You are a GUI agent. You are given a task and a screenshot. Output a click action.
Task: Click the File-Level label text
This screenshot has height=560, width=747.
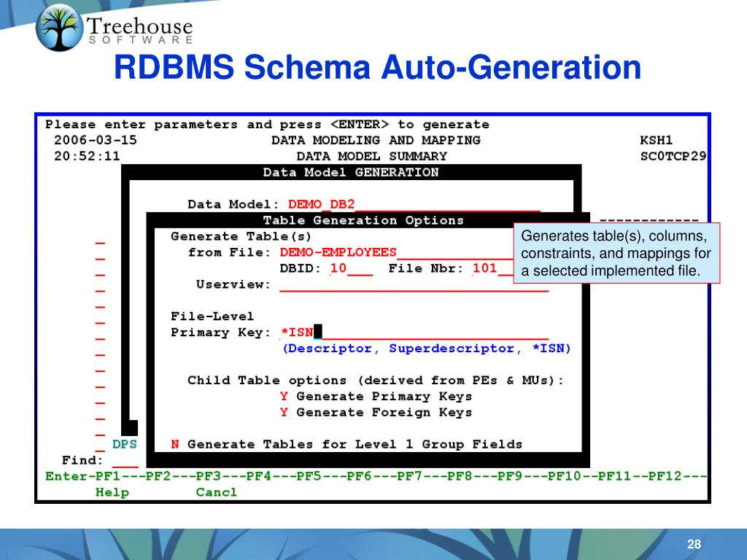pos(212,316)
